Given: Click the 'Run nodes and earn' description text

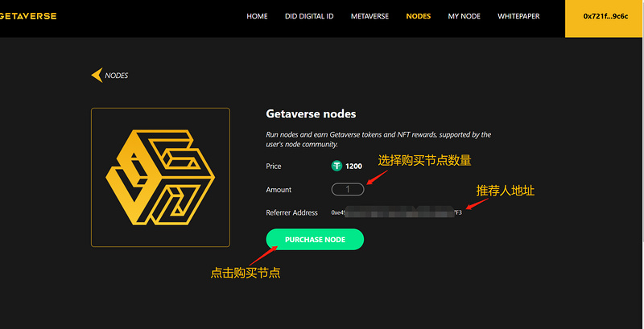Looking at the screenshot, I should [x=378, y=139].
